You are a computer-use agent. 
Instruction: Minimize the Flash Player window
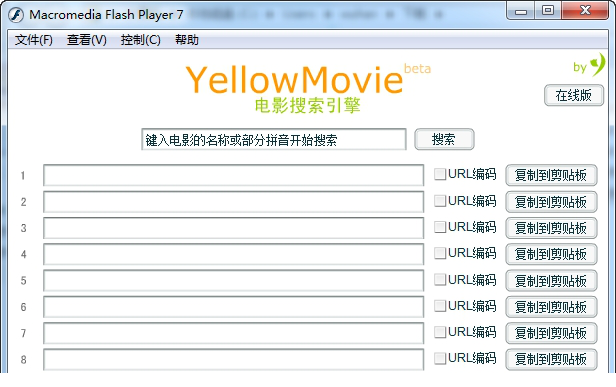pyautogui.click(x=521, y=11)
